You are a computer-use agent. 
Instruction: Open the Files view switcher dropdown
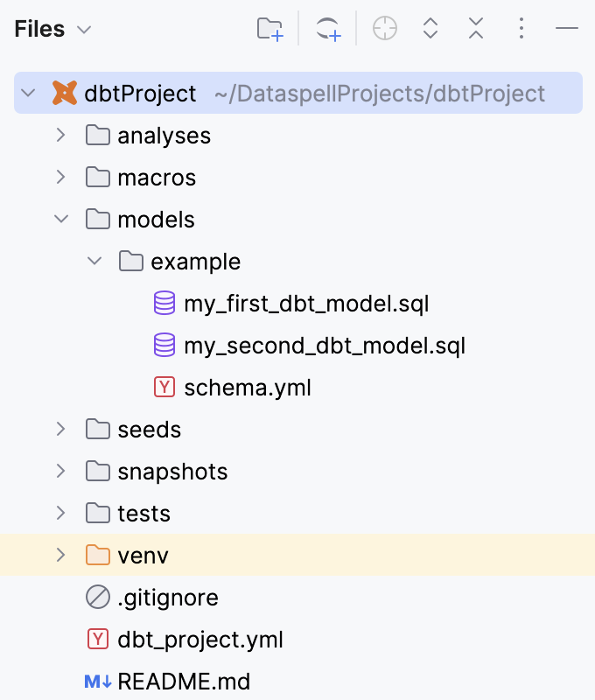[84, 29]
